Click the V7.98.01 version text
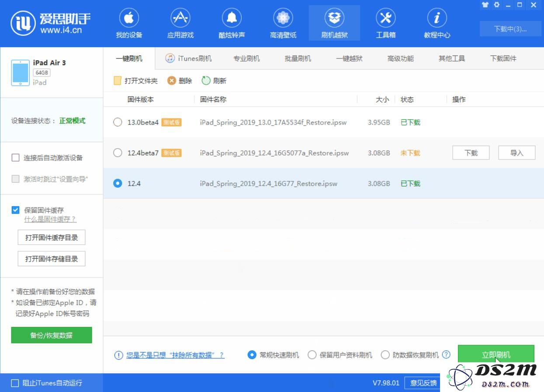Screen dimensions: 544x392 click(386, 383)
